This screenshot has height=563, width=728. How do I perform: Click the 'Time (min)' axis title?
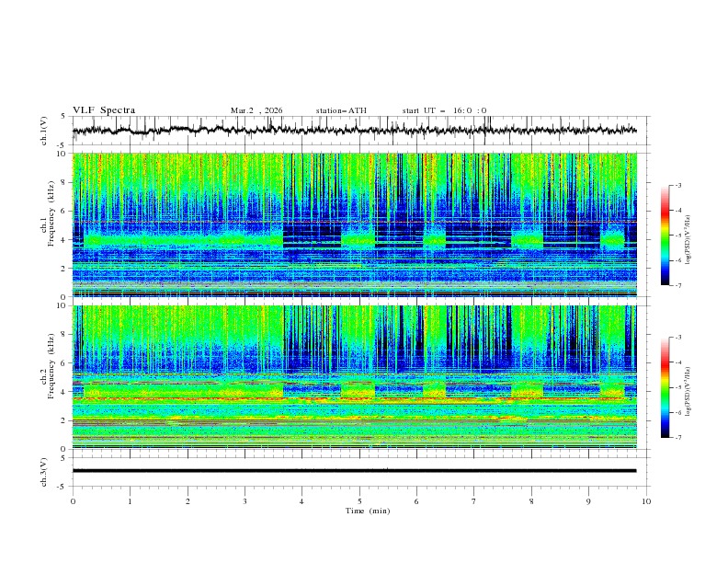click(368, 511)
